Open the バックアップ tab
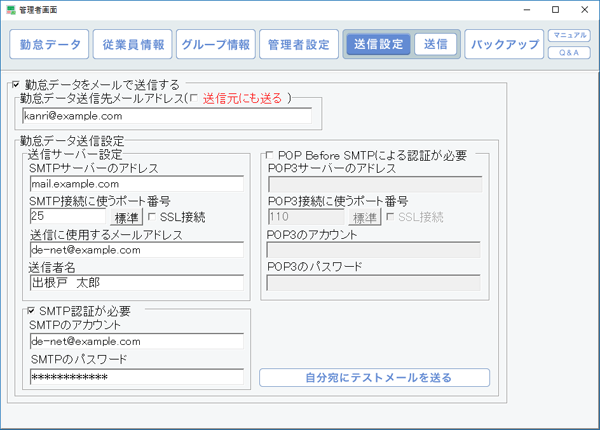This screenshot has width=600, height=430. (x=504, y=45)
